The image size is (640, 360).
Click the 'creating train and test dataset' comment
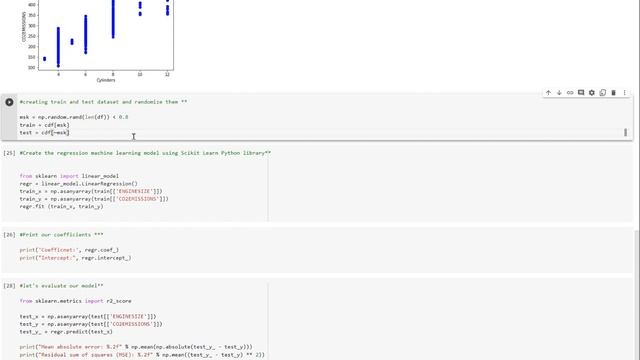(103, 102)
